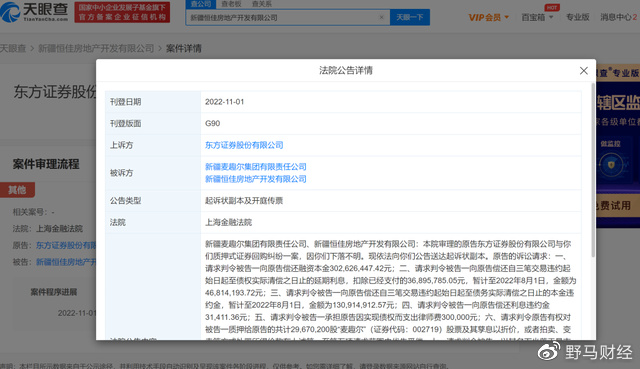
Task: Click the 天眼一下 search button
Action: point(410,17)
